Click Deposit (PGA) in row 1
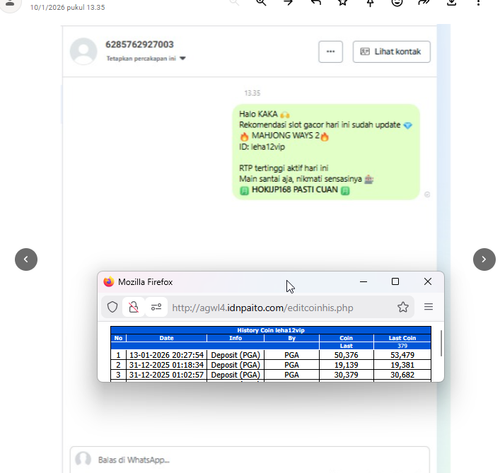The height and width of the screenshot is (473, 500). pos(235,355)
